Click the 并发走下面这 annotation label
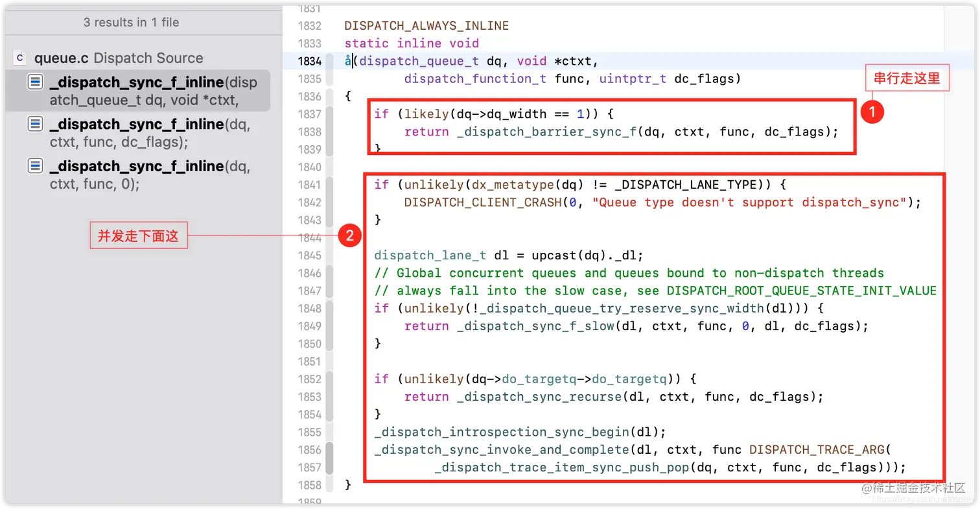980x509 pixels. (x=138, y=235)
